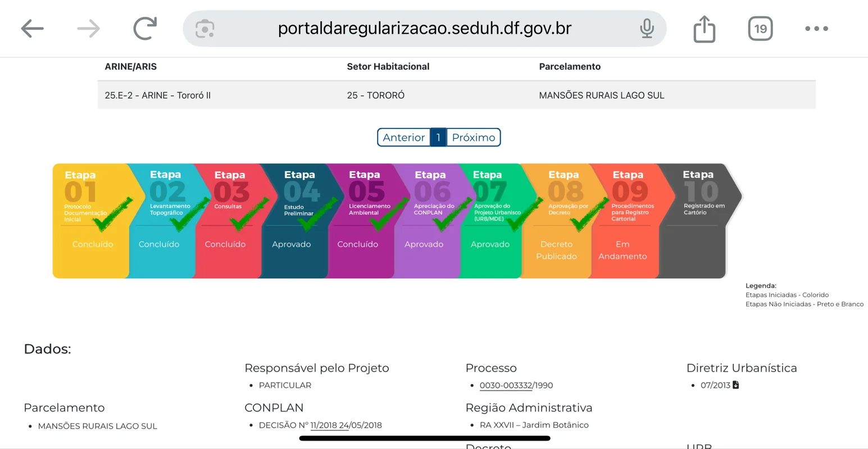Click the Processo heading
The width and height of the screenshot is (868, 449).
click(491, 368)
